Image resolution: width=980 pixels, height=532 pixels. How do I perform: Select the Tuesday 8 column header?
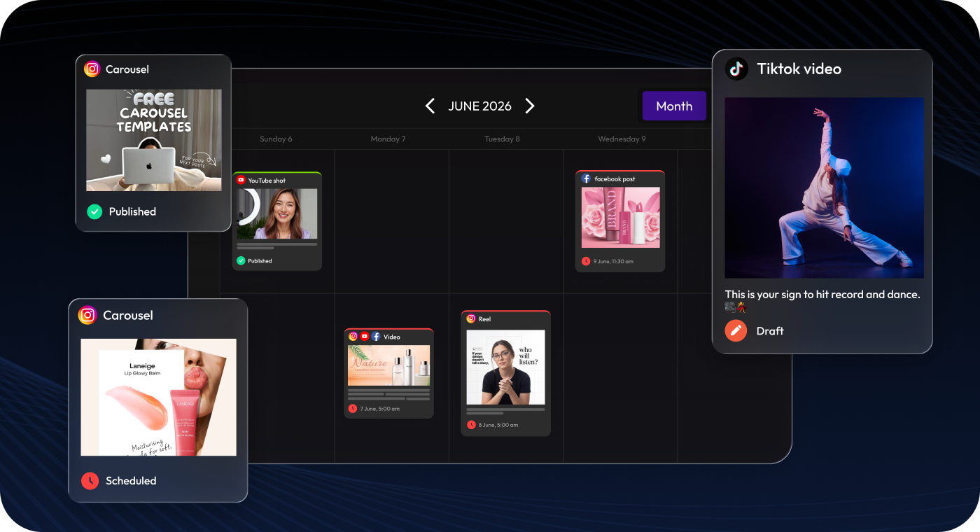(502, 139)
